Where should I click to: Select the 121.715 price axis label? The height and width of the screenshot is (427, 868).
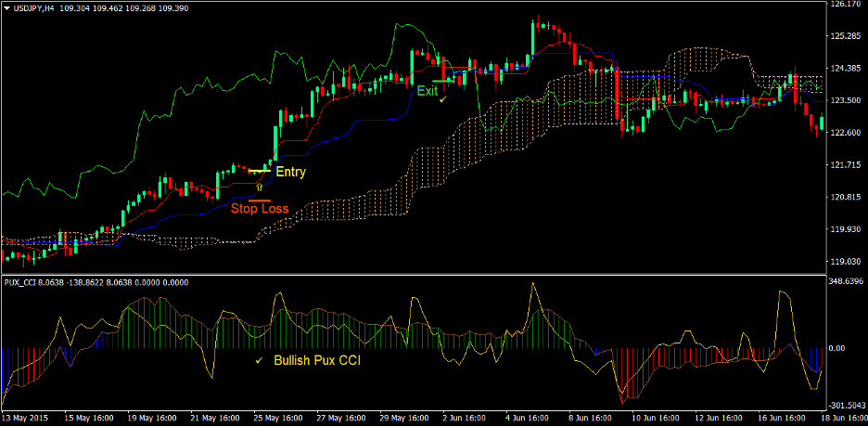click(844, 165)
